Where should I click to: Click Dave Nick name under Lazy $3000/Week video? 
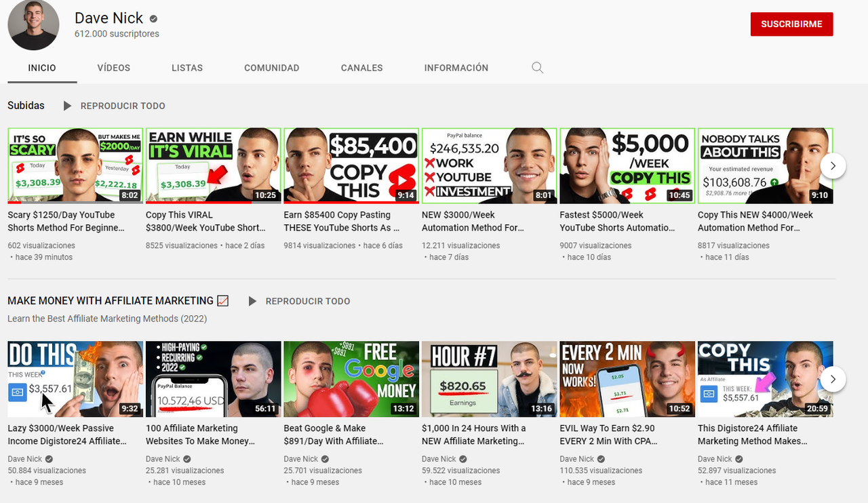pyautogui.click(x=25, y=459)
